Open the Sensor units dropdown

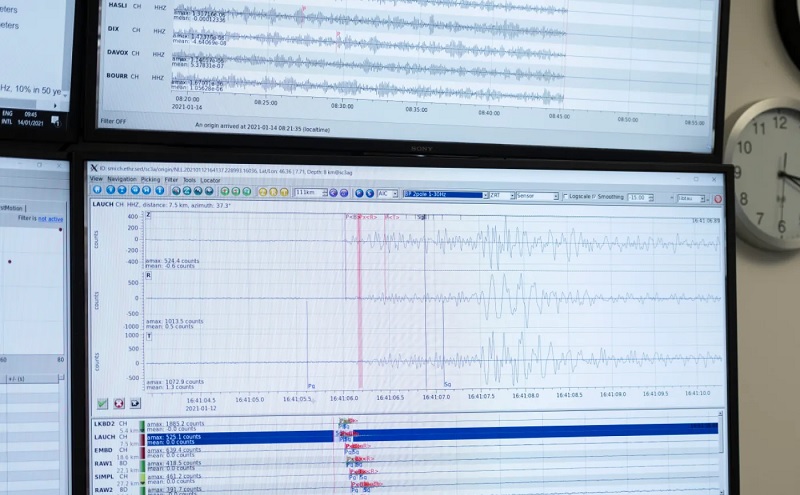tap(537, 196)
